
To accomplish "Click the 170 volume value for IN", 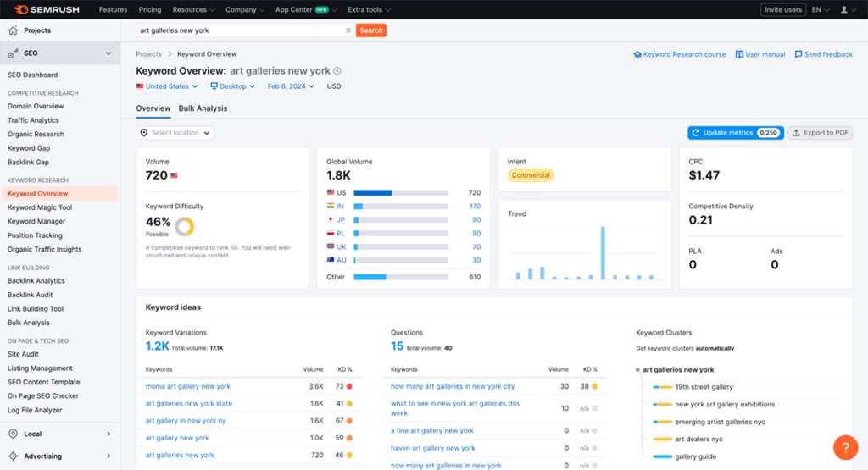I will coord(475,207).
